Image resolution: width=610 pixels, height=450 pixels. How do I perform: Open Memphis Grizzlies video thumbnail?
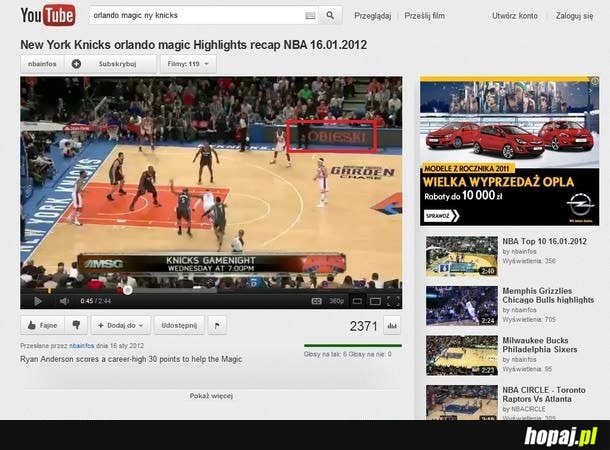click(x=462, y=306)
